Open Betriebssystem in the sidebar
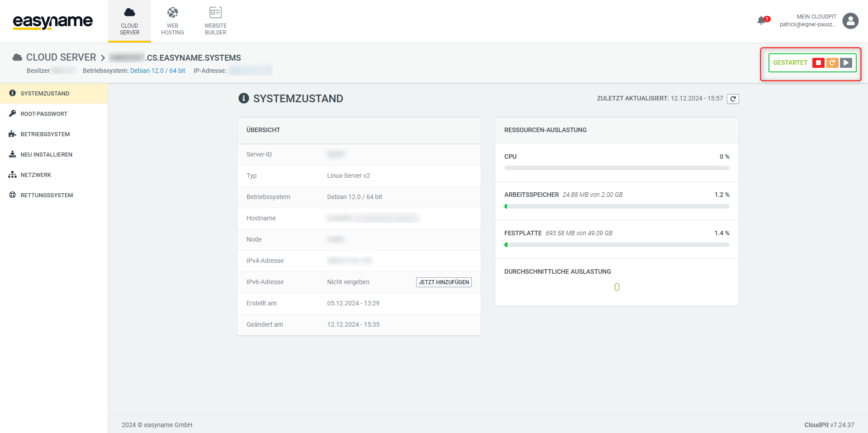Viewport: 868px width, 433px height. (45, 134)
